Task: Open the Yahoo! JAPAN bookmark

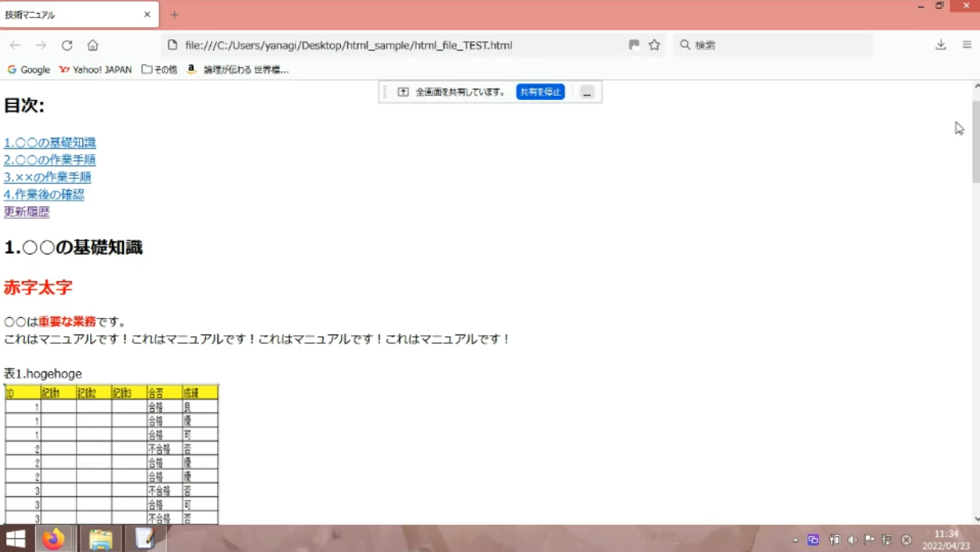Action: 95,69
